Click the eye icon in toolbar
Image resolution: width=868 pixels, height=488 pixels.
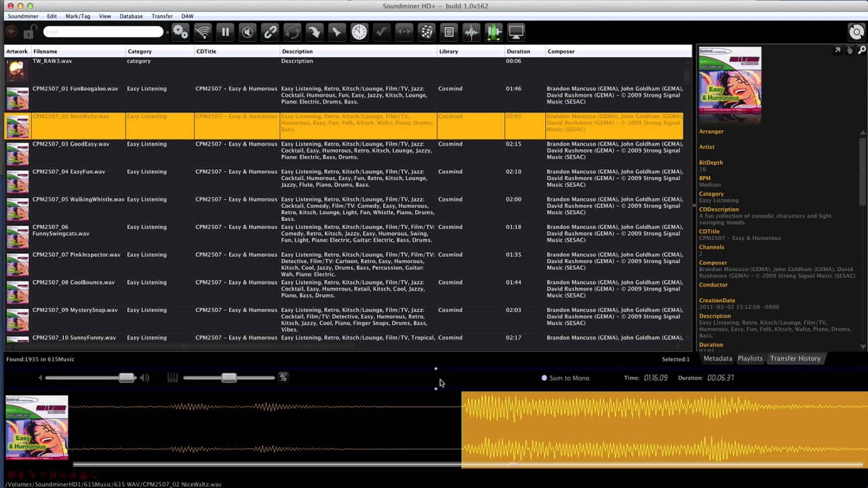coord(403,32)
